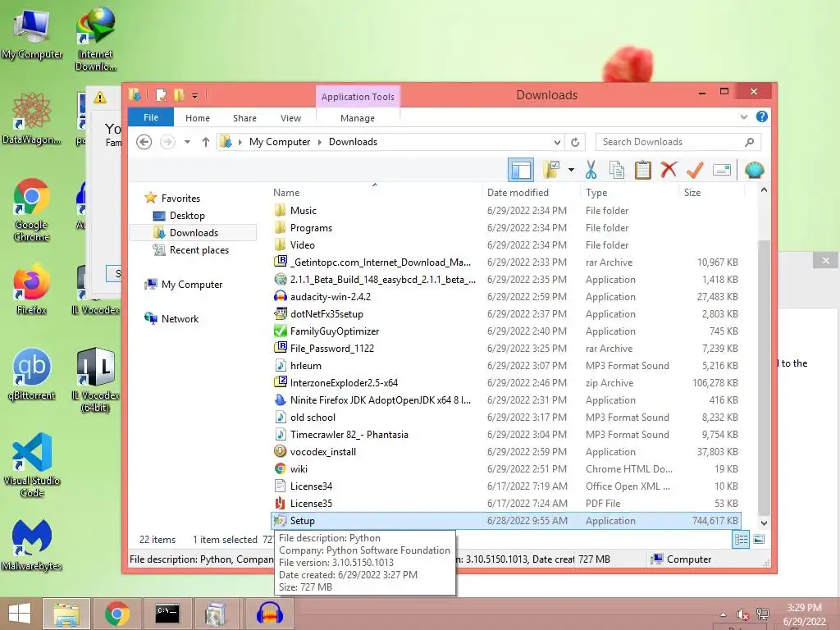This screenshot has height=630, width=840.
Task: Open Command Prompt from the taskbar
Action: (167, 614)
